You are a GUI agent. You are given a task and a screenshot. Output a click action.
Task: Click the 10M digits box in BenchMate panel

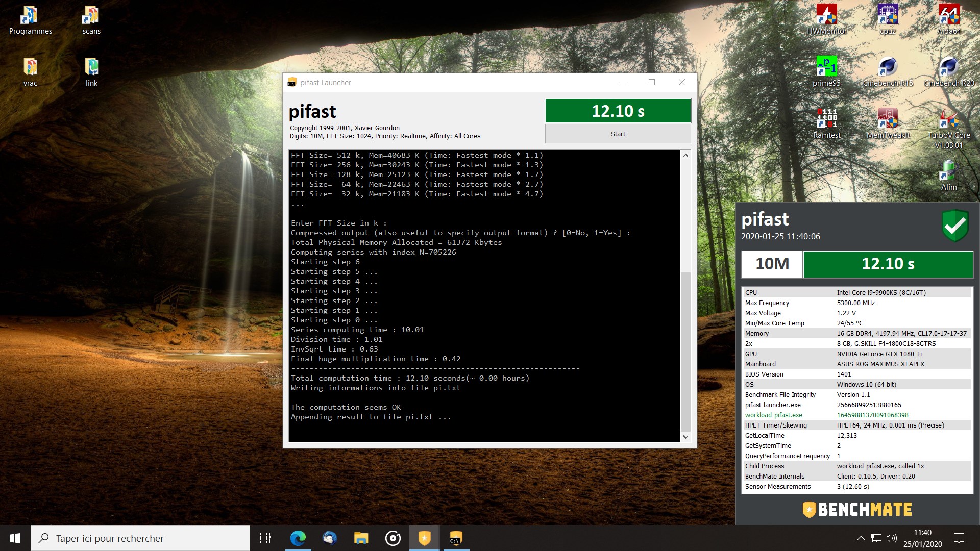click(x=772, y=264)
